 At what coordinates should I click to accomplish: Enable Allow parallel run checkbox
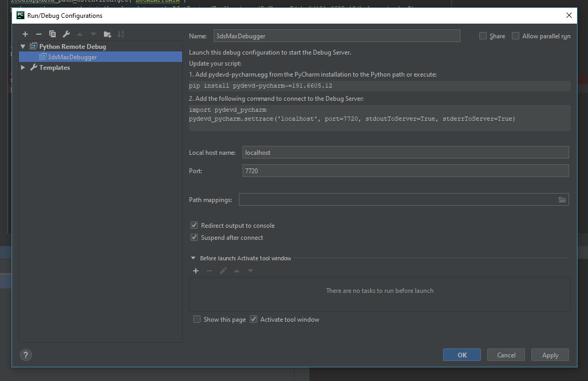pos(516,36)
